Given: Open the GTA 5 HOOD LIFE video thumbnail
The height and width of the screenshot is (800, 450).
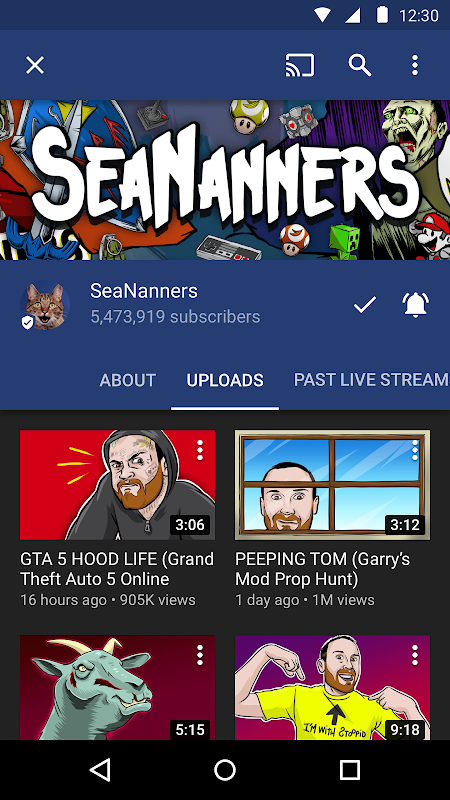Looking at the screenshot, I should (117, 485).
